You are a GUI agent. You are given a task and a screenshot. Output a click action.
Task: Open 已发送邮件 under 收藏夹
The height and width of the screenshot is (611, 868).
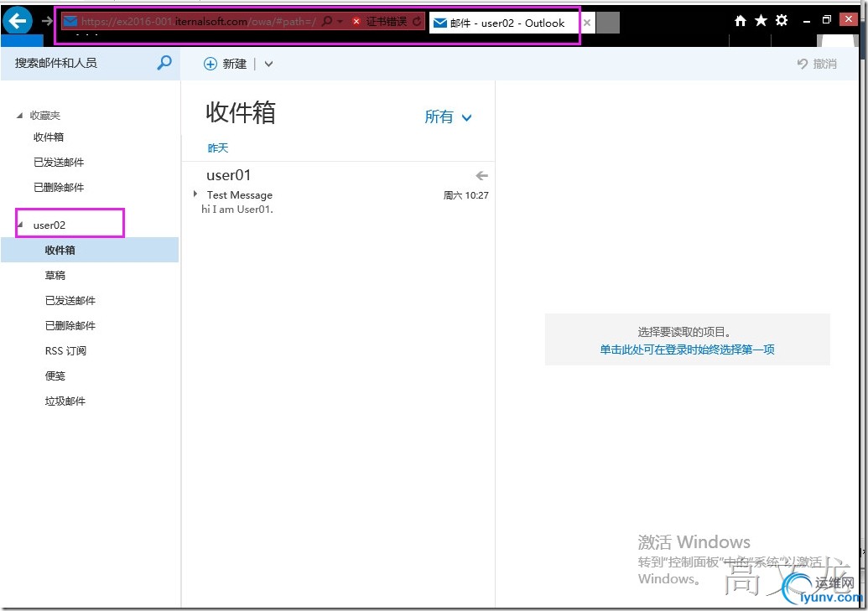click(59, 162)
